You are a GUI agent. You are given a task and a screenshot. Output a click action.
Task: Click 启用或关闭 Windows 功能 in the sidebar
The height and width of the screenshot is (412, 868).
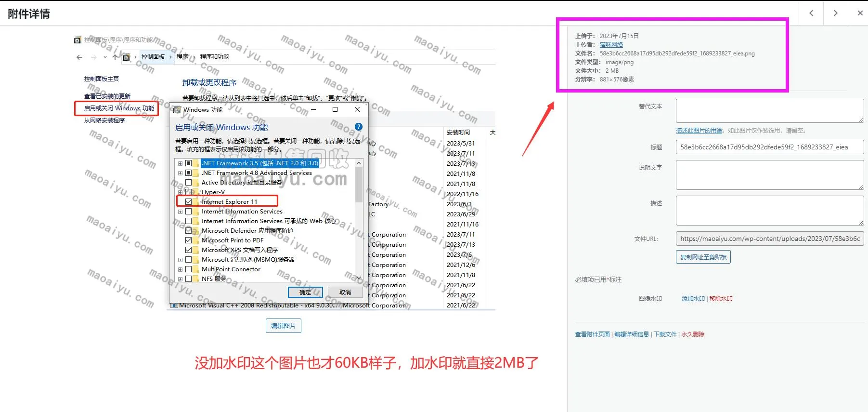(119, 108)
